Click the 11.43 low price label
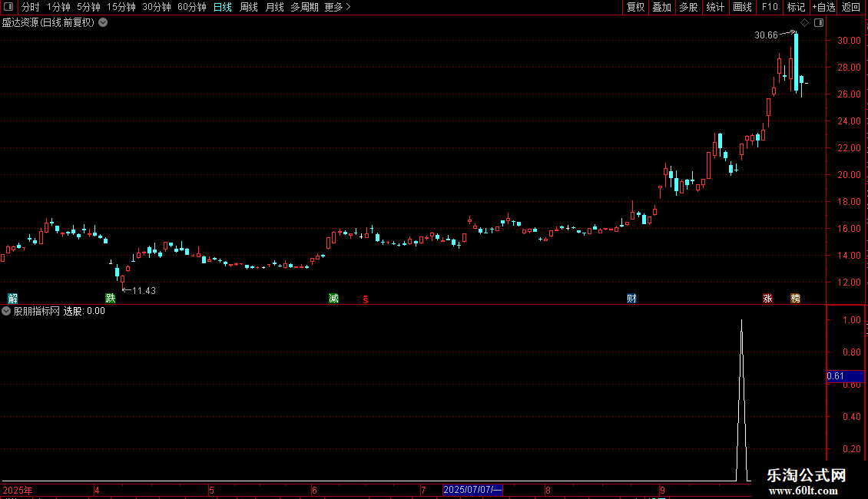The width and height of the screenshot is (868, 499). (144, 291)
